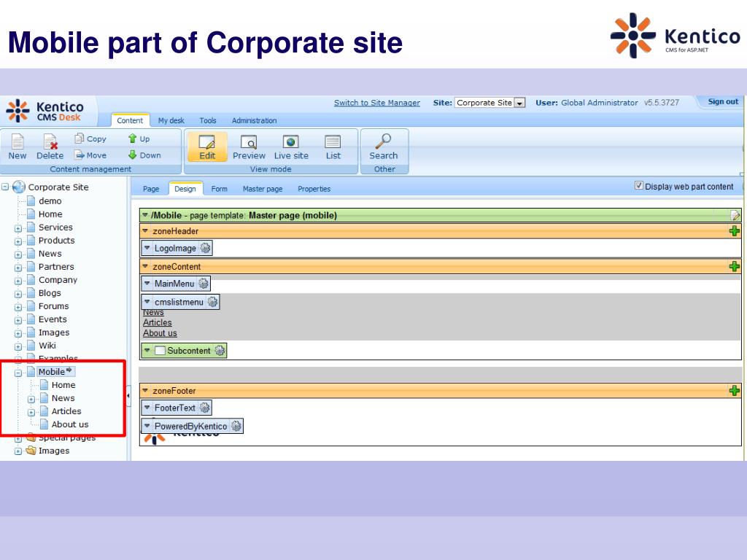The height and width of the screenshot is (560, 747).
Task: Click the Copy document icon
Action: (79, 138)
